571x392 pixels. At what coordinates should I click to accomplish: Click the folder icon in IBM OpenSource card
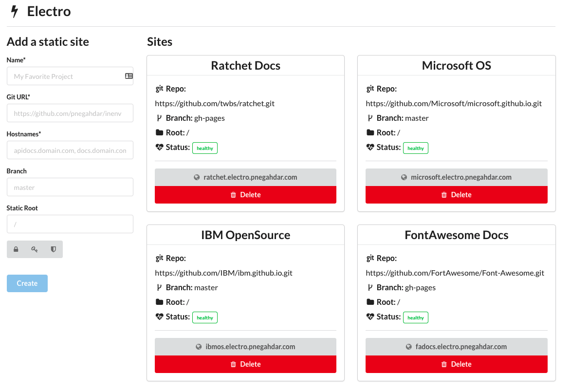tap(159, 301)
